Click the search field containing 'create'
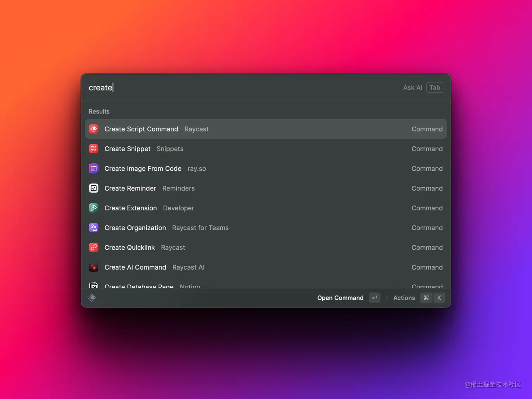The height and width of the screenshot is (399, 532). coord(243,88)
